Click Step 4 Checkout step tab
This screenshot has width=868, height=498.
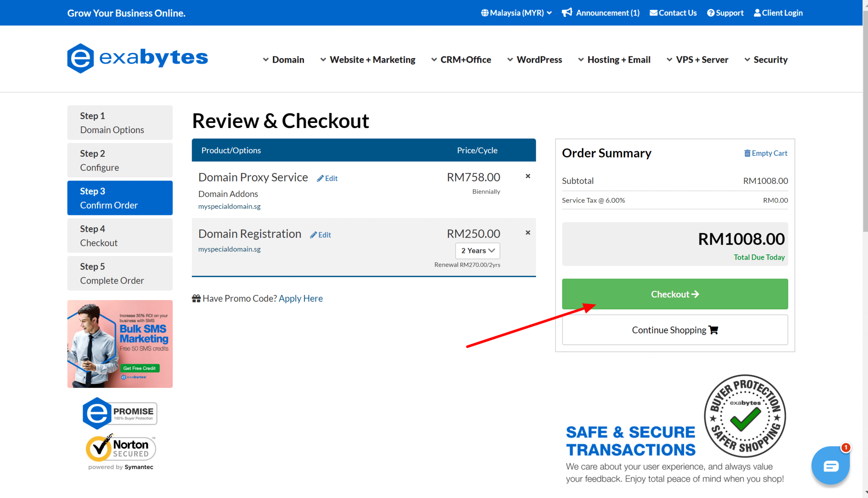tap(120, 235)
